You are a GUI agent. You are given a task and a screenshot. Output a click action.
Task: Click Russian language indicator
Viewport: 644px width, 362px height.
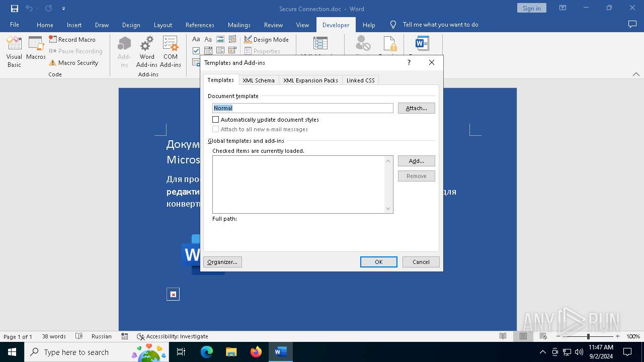[102, 336]
